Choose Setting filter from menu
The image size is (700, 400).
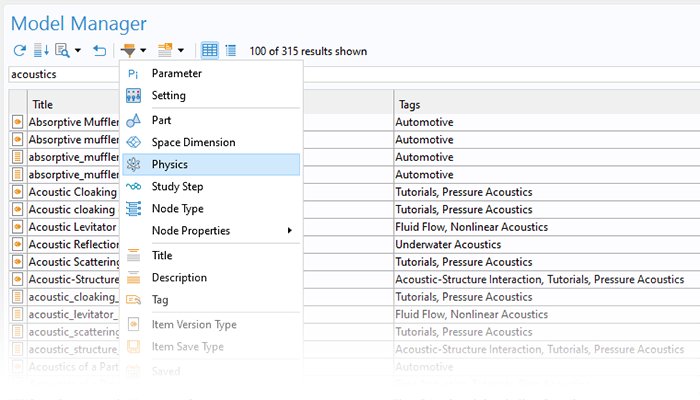click(211, 95)
